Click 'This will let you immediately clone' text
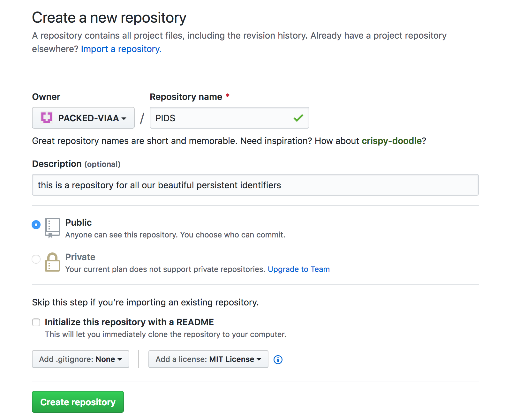The image size is (512, 420). (x=166, y=334)
